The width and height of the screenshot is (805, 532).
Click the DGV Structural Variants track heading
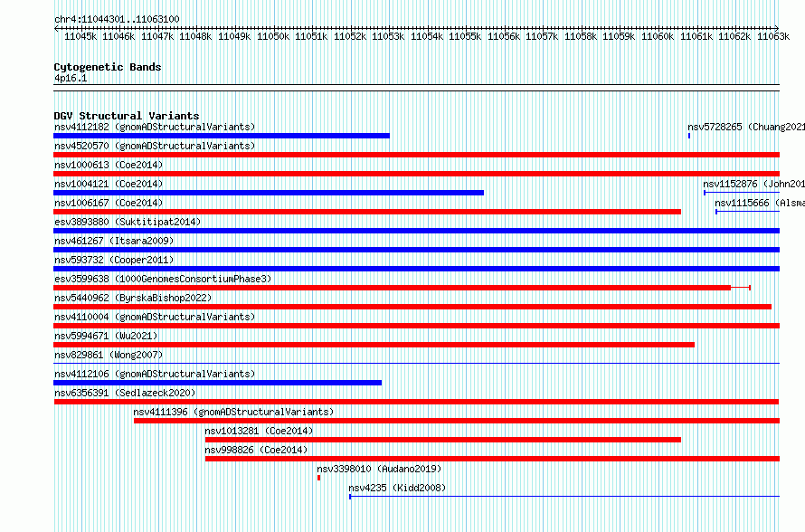point(127,116)
